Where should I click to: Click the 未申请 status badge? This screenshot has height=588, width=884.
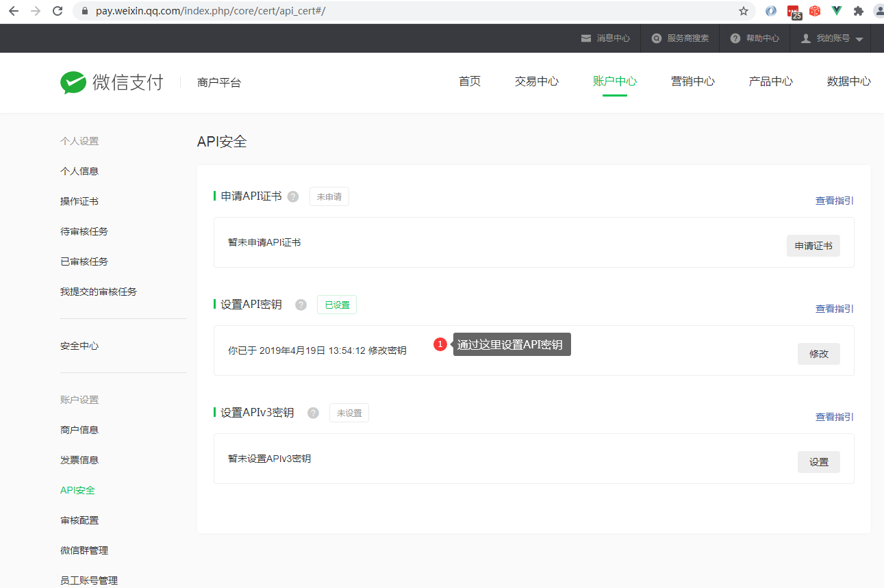[329, 196]
